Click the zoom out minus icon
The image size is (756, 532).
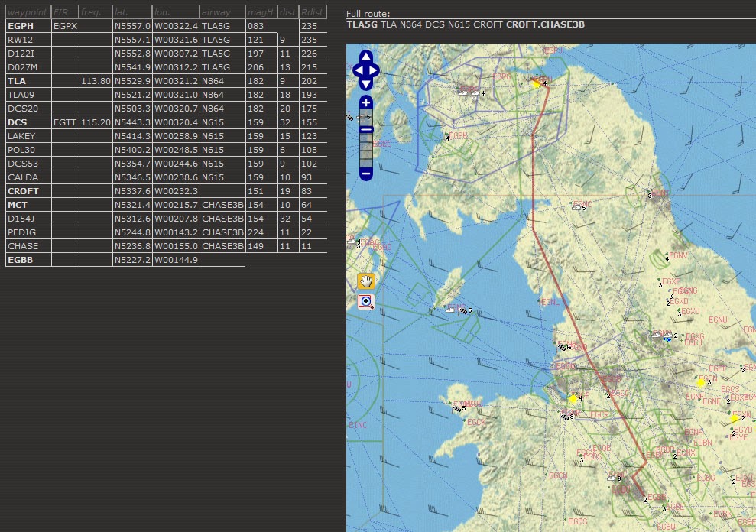[x=365, y=174]
